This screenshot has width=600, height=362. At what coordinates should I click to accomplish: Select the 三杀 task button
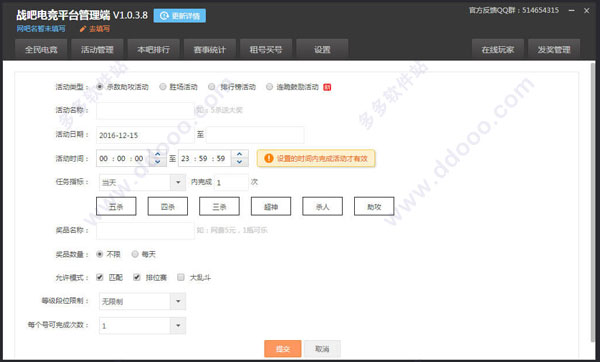click(219, 207)
